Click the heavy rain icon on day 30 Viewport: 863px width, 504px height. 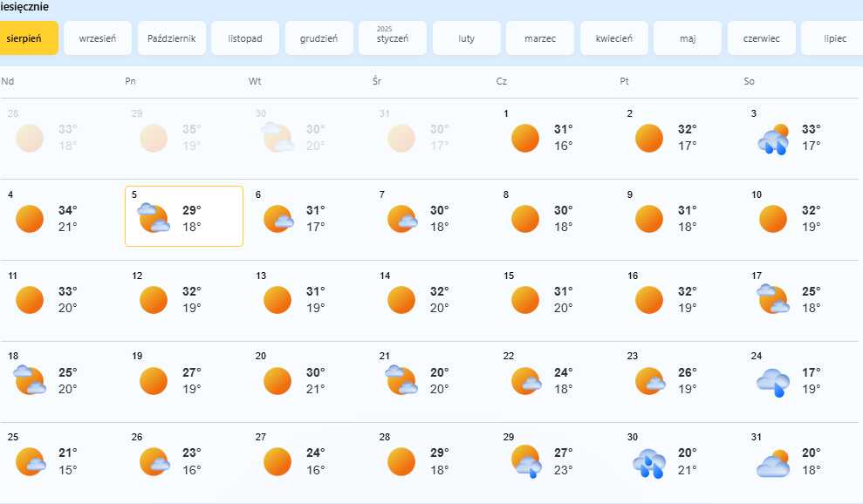(x=649, y=463)
